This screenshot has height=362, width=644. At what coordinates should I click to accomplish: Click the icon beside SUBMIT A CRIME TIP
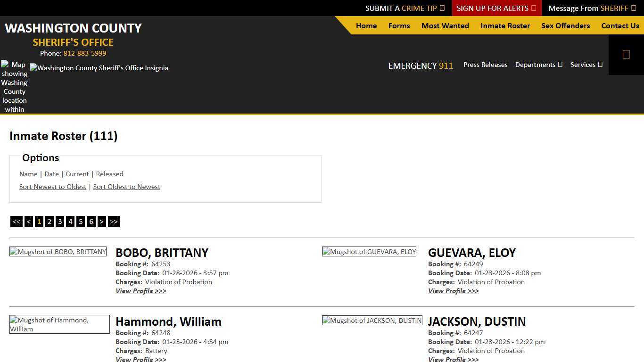442,8
